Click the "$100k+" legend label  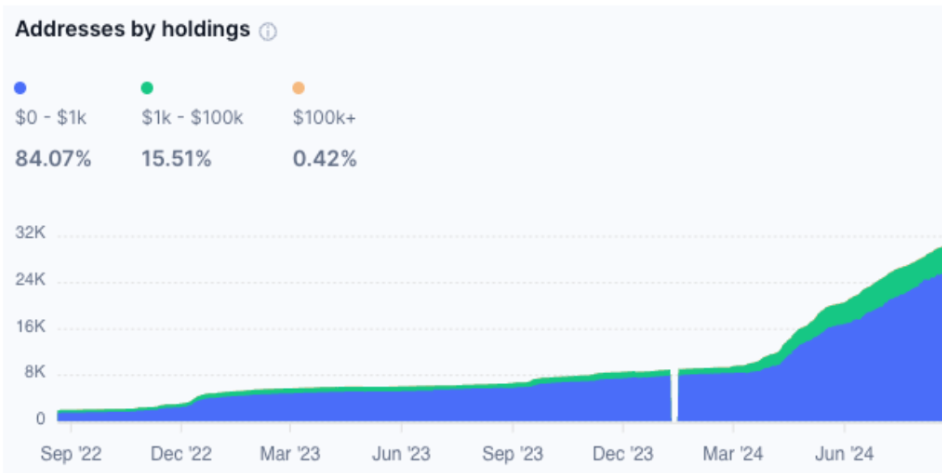[324, 118]
